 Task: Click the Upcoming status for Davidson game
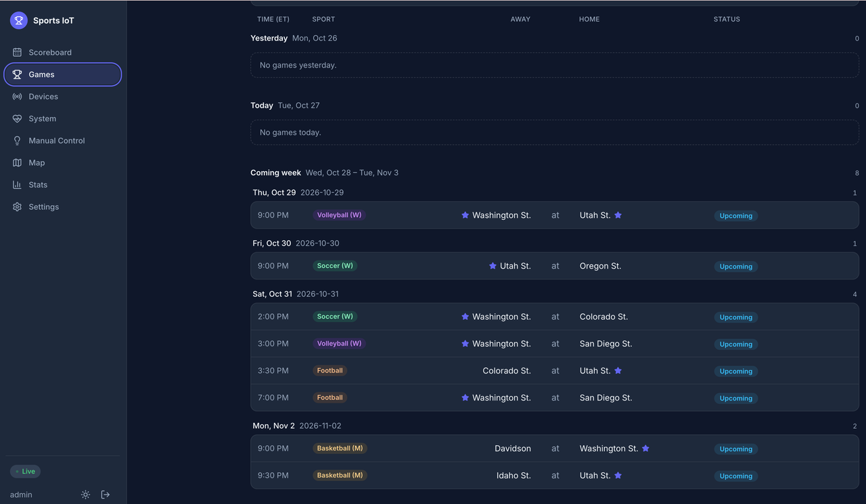[735, 449]
